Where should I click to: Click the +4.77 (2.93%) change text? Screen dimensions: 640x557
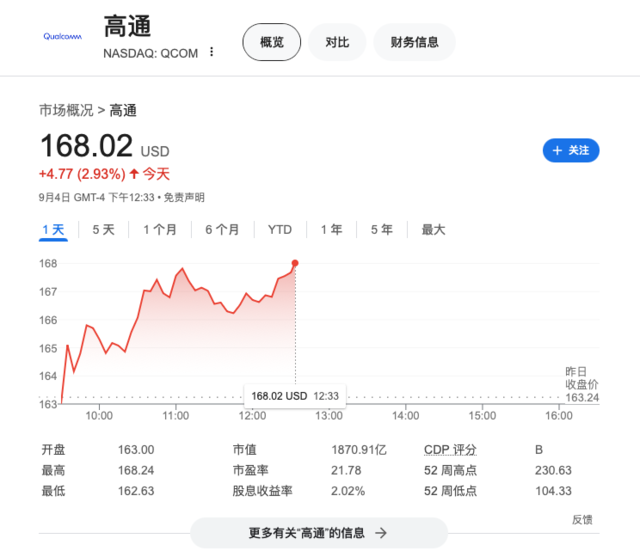[x=82, y=174]
